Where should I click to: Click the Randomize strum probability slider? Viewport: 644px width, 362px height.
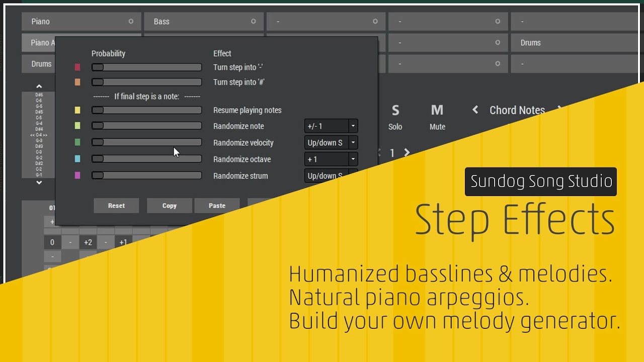tap(146, 175)
